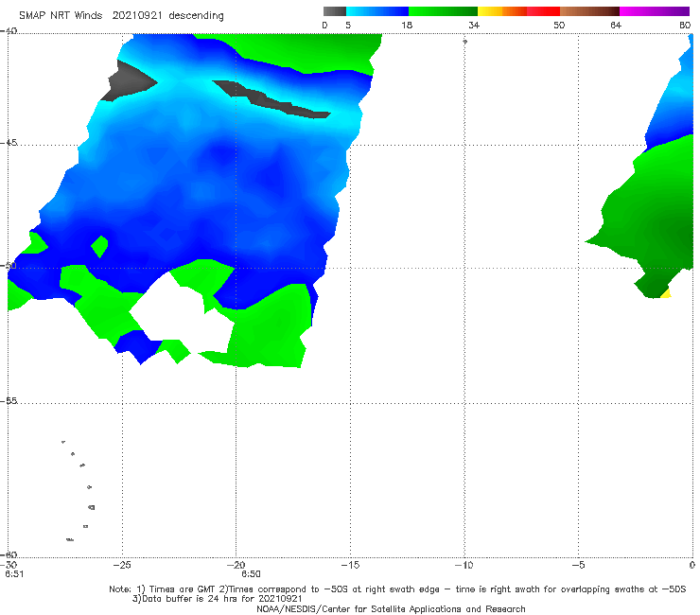Click the longitude label '-15'
Screen dimensions: 700x615
(350, 565)
